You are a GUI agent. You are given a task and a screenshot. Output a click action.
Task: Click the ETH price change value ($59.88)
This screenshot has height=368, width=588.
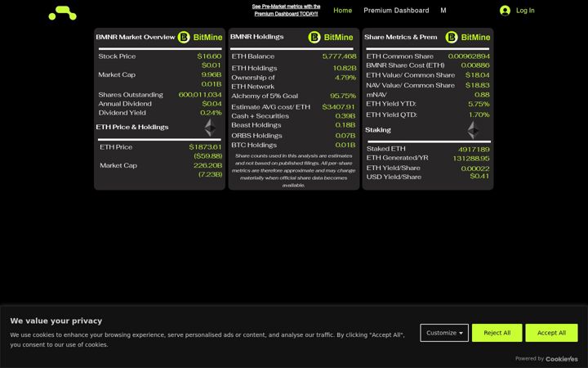208,156
